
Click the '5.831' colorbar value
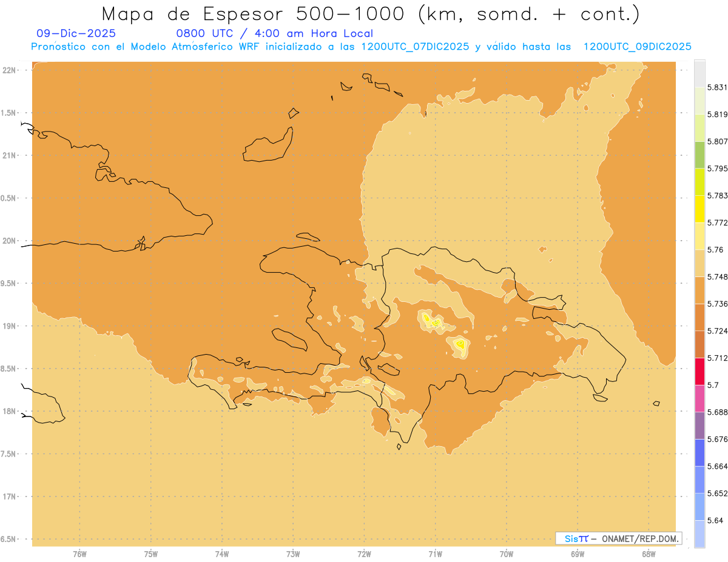[x=717, y=88]
